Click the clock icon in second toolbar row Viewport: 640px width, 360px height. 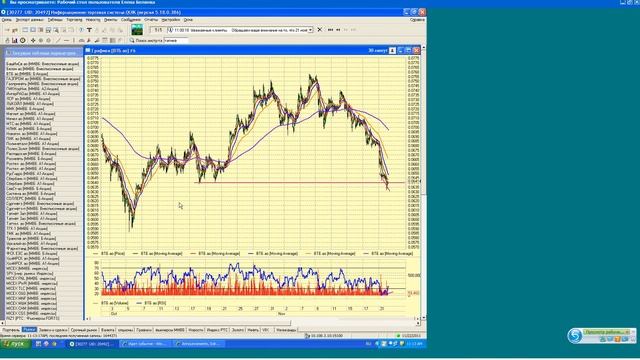point(23,40)
